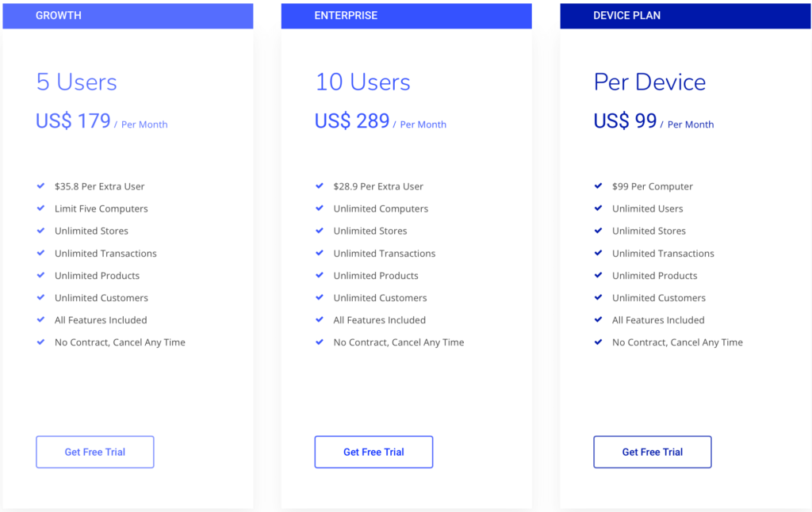
Task: Click Enterprise plan's Unlimited Transactions checkmark
Action: coord(320,253)
